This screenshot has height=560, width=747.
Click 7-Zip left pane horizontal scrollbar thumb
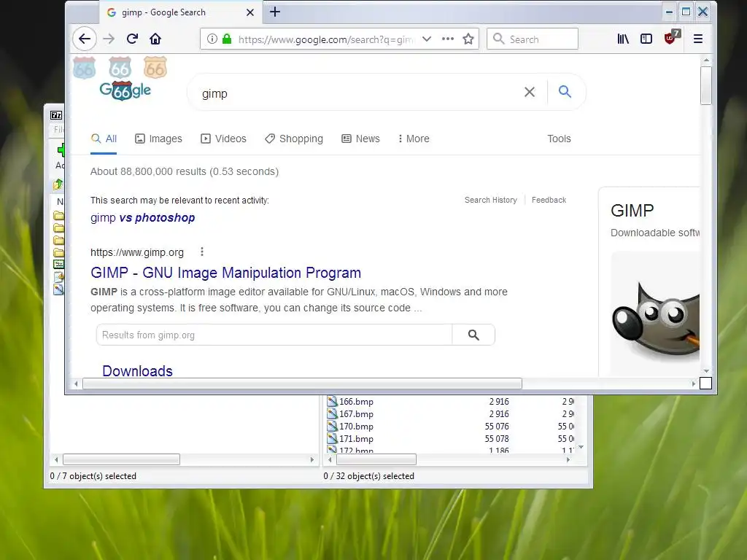pyautogui.click(x=122, y=459)
